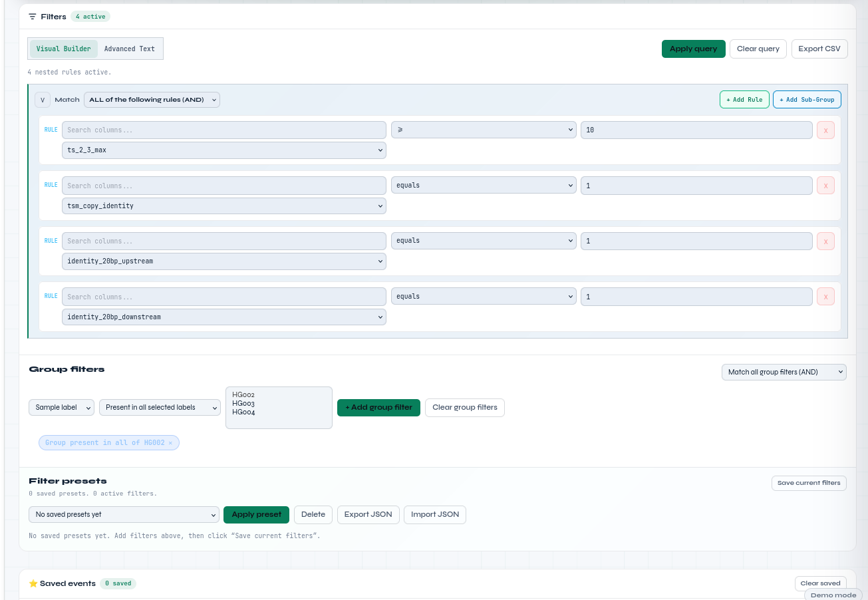Click the Apply preset button
Screen dimensions: 868x600
[256, 514]
